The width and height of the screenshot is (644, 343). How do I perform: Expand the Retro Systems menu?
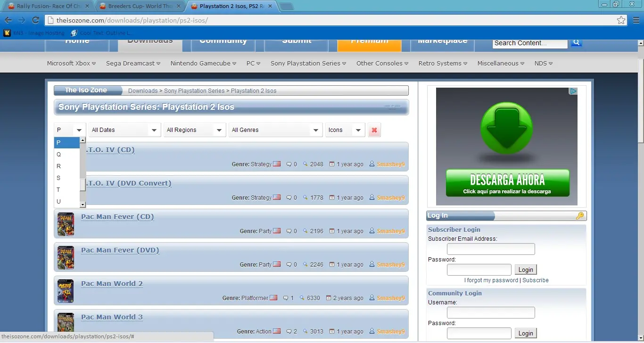click(443, 63)
